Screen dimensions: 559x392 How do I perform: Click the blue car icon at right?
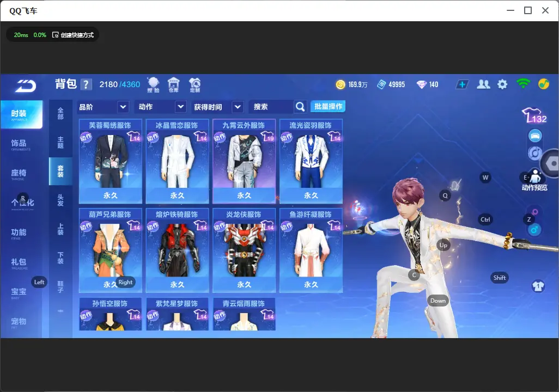pos(535,136)
